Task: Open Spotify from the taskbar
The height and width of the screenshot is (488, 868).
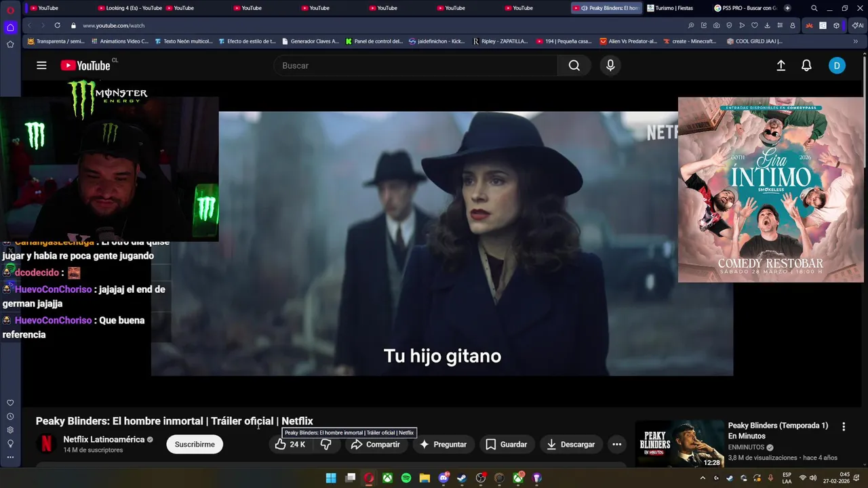Action: (x=406, y=478)
